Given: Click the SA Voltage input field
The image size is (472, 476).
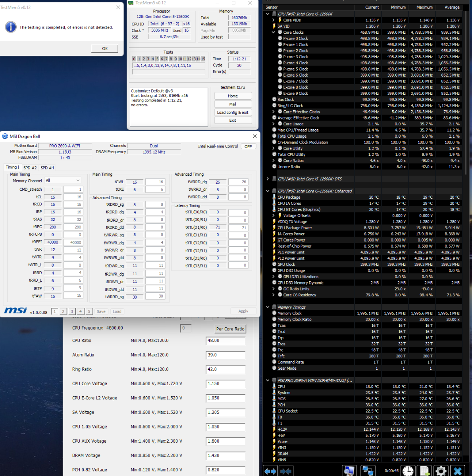Looking at the screenshot, I should pos(225,413).
